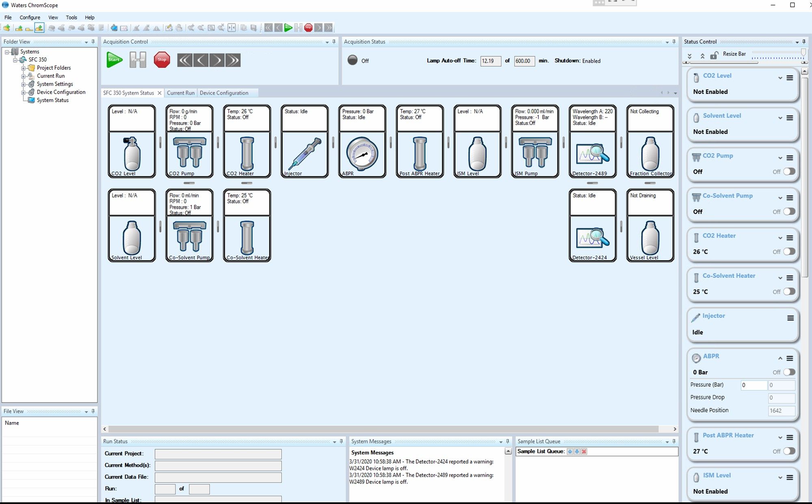Select the ABPR gauge tile

point(362,141)
